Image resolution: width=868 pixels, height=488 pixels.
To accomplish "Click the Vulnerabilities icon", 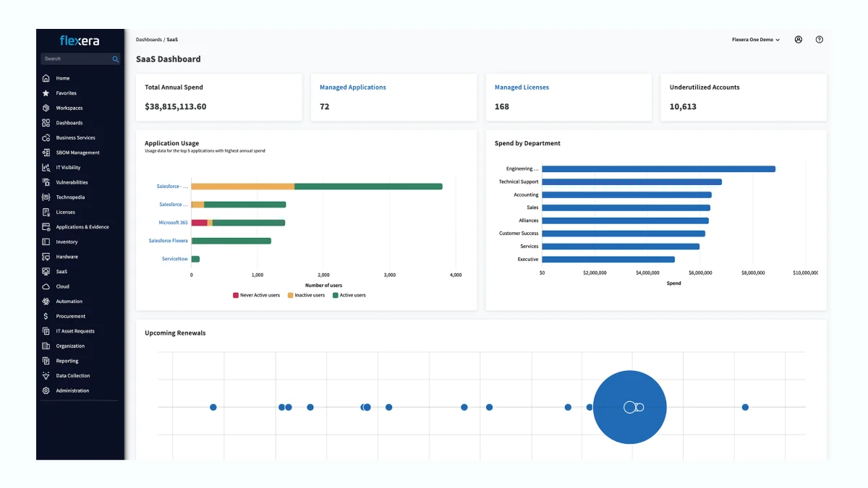I will coord(46,182).
